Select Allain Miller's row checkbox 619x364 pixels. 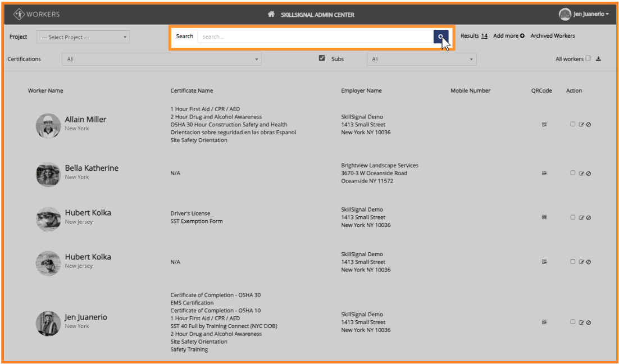[x=573, y=124]
